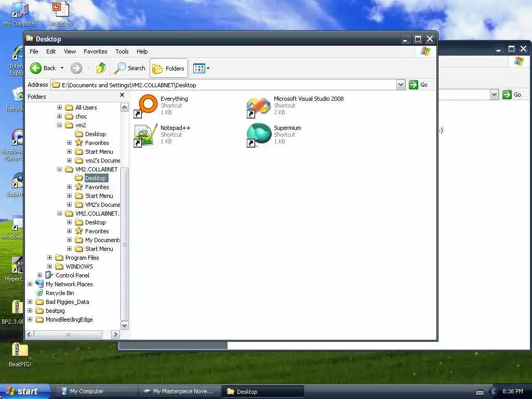532x399 pixels.
Task: Switch to My Masterpiece Nove... taskbar button
Action: pos(180,391)
